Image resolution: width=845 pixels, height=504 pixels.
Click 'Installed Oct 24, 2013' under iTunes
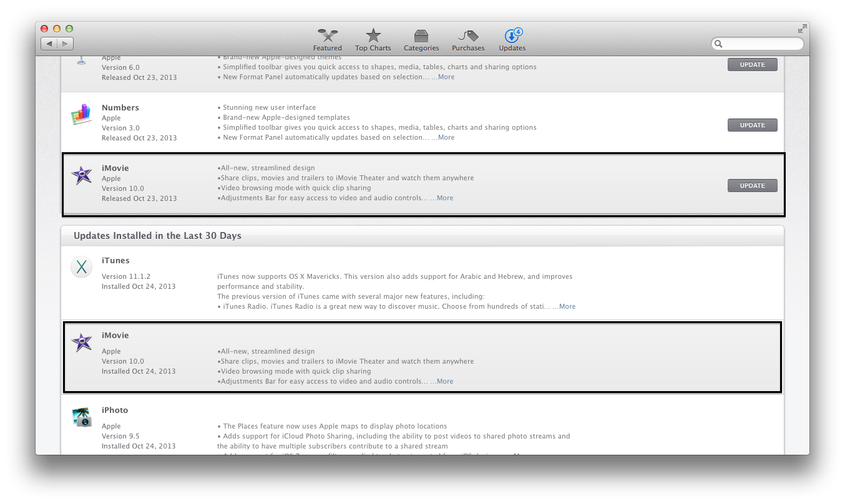[139, 286]
